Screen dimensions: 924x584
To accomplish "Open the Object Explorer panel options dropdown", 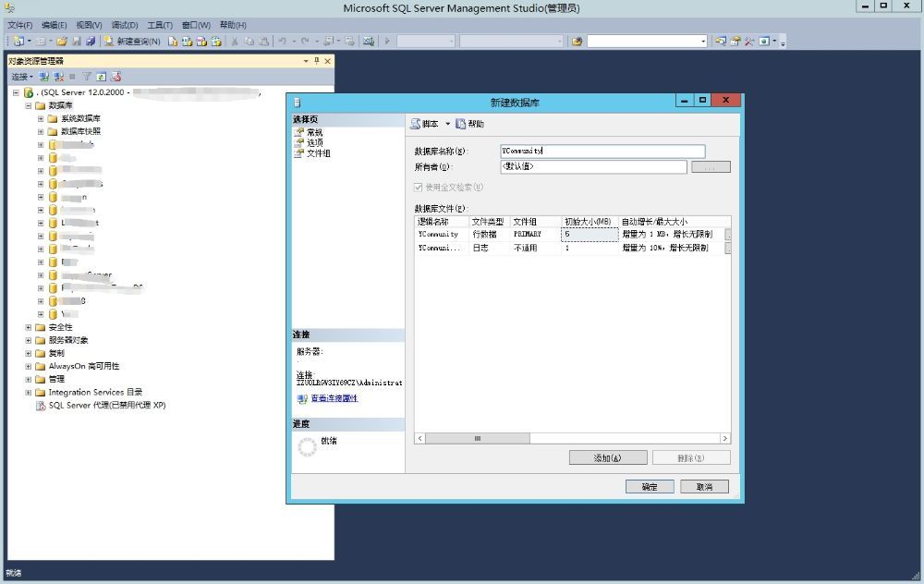I will [x=305, y=61].
